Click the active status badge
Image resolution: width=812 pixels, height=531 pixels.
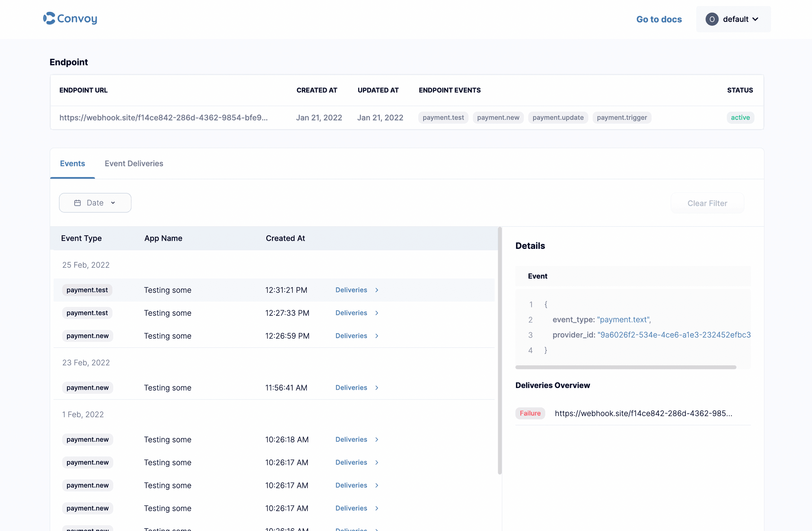pyautogui.click(x=740, y=117)
